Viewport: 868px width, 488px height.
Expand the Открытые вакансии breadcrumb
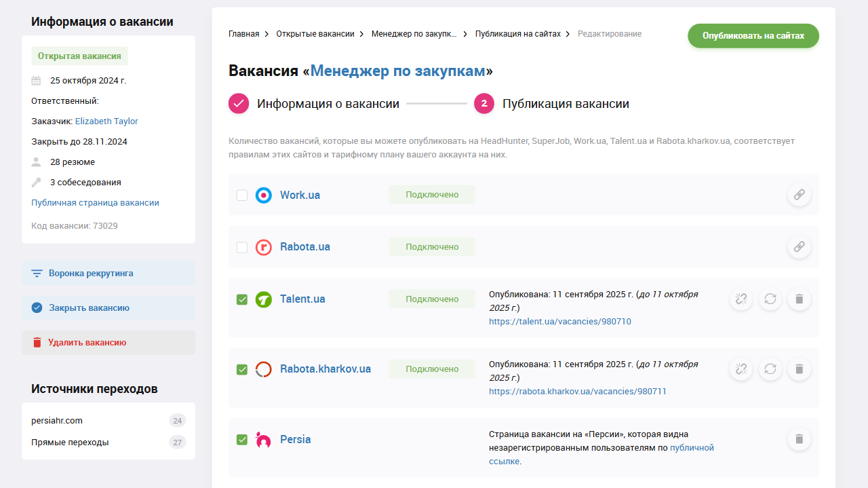(315, 33)
